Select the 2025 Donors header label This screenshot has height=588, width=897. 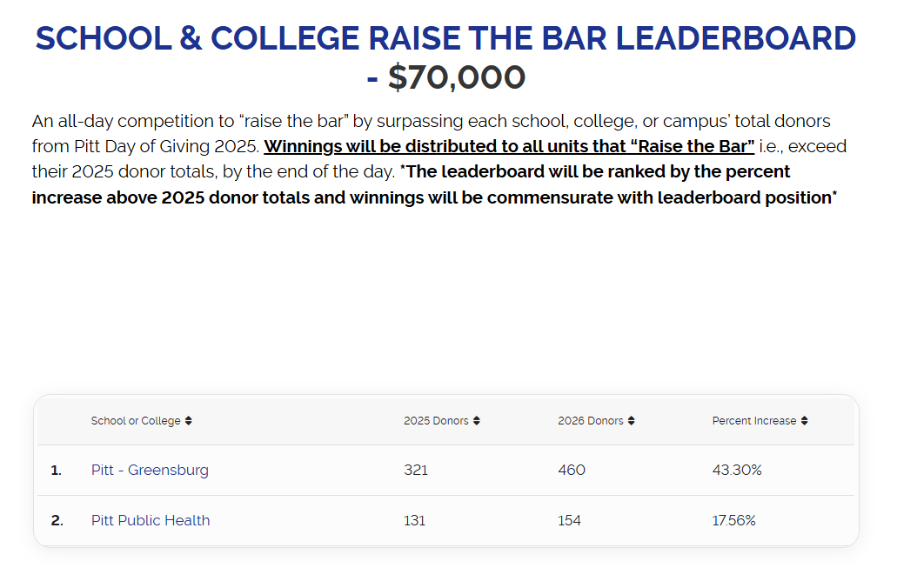(x=436, y=421)
